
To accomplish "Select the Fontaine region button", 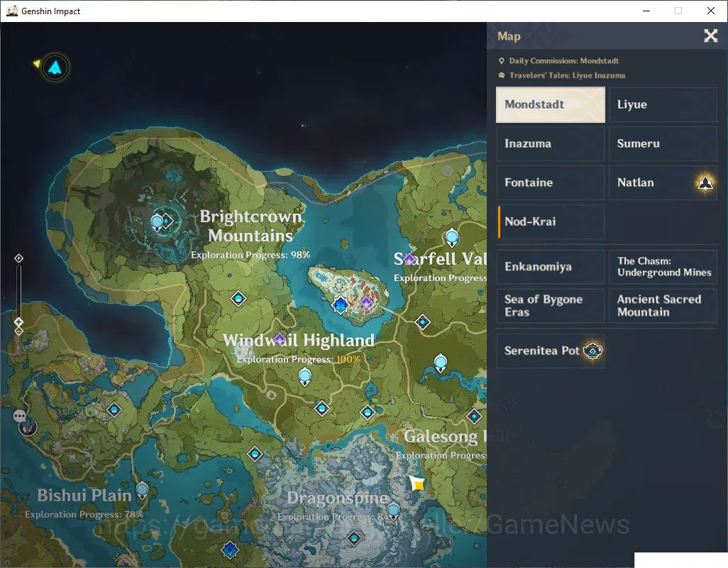I will 550,182.
